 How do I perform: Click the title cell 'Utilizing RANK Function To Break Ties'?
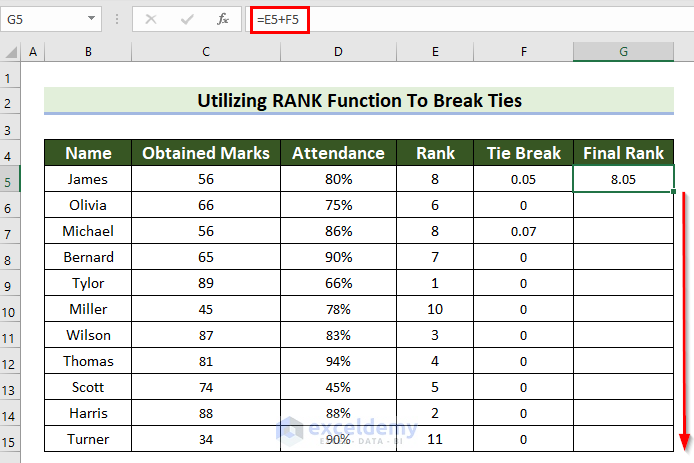[x=359, y=100]
